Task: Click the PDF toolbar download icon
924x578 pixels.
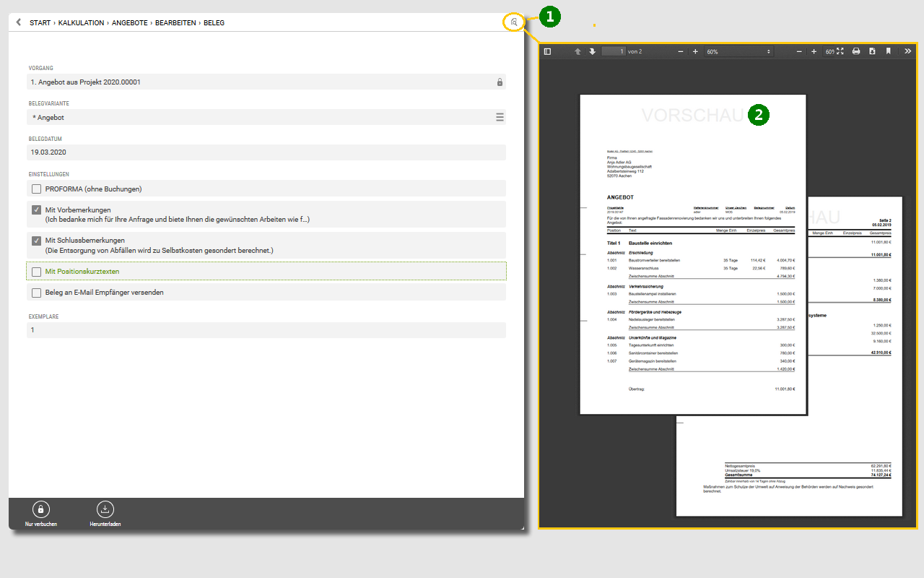Action: 872,51
